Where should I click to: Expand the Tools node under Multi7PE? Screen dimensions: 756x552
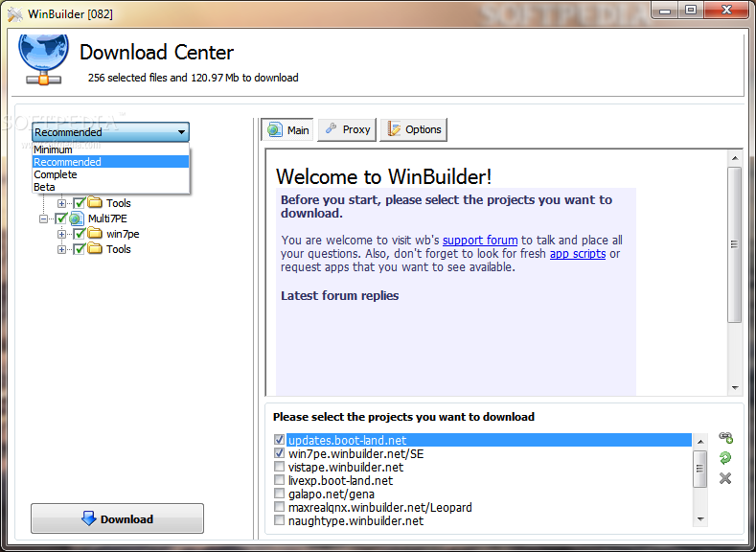tap(61, 250)
